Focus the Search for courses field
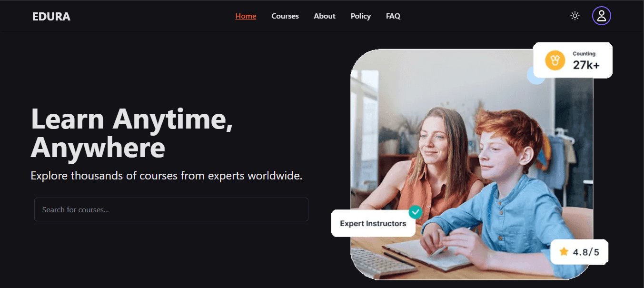The width and height of the screenshot is (644, 288). tap(171, 209)
